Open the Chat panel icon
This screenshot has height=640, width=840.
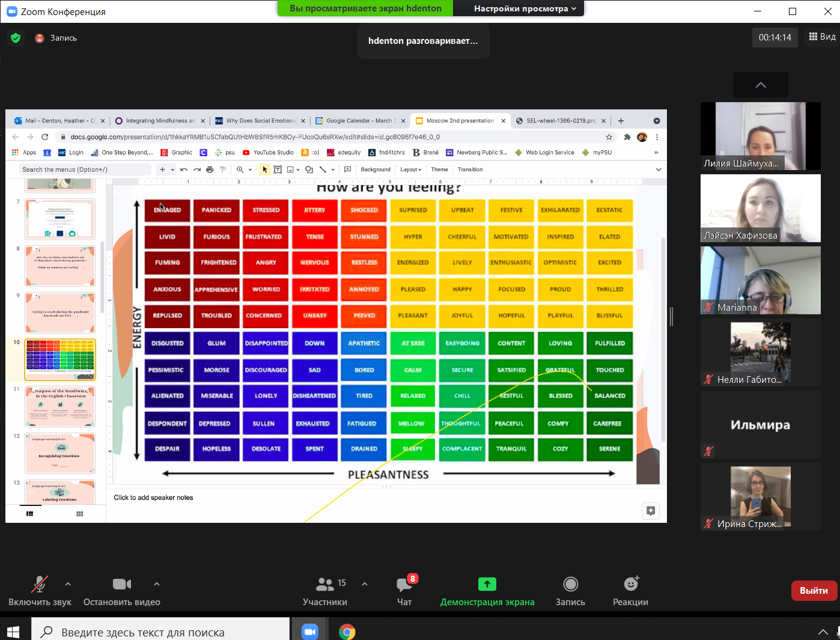pyautogui.click(x=404, y=585)
